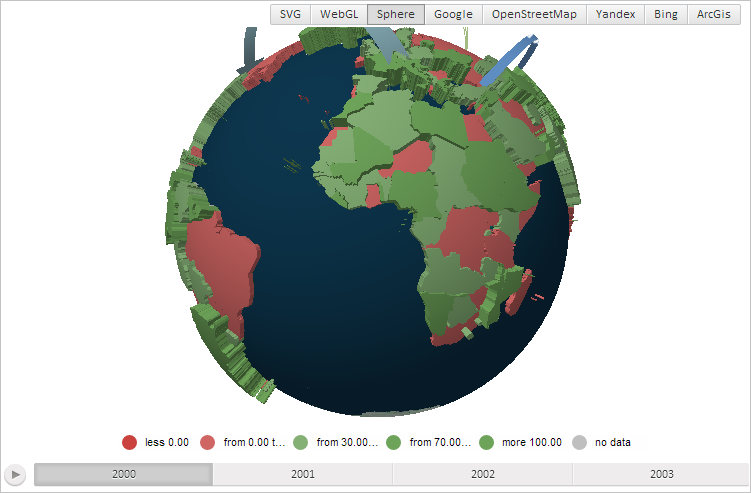Choose the OpenStreetMap provider
The height and width of the screenshot is (493, 751).
coord(534,14)
